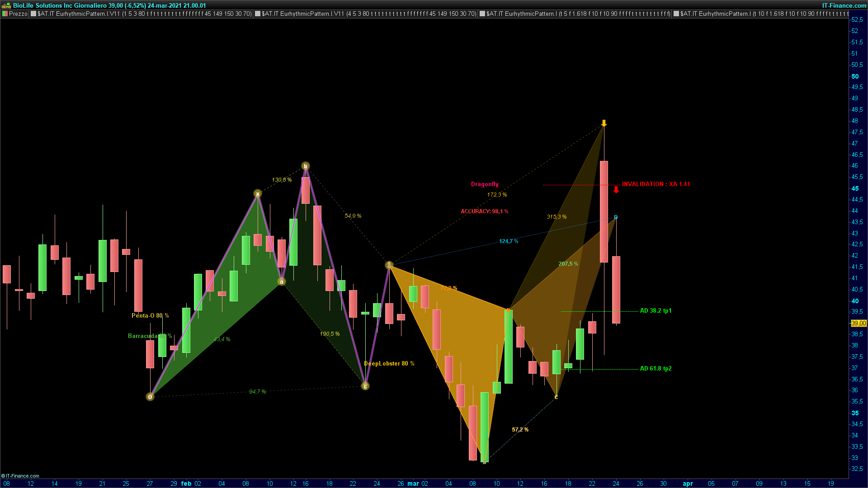
Task: Open the Prezzo price label
Action: 18,14
